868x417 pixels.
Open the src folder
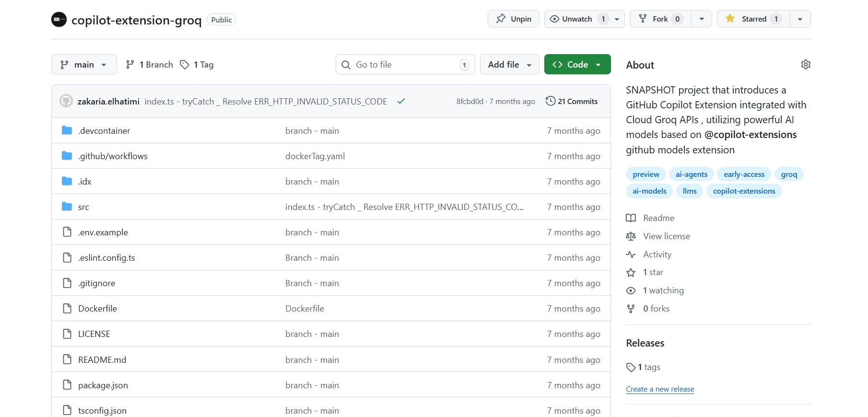pos(84,207)
